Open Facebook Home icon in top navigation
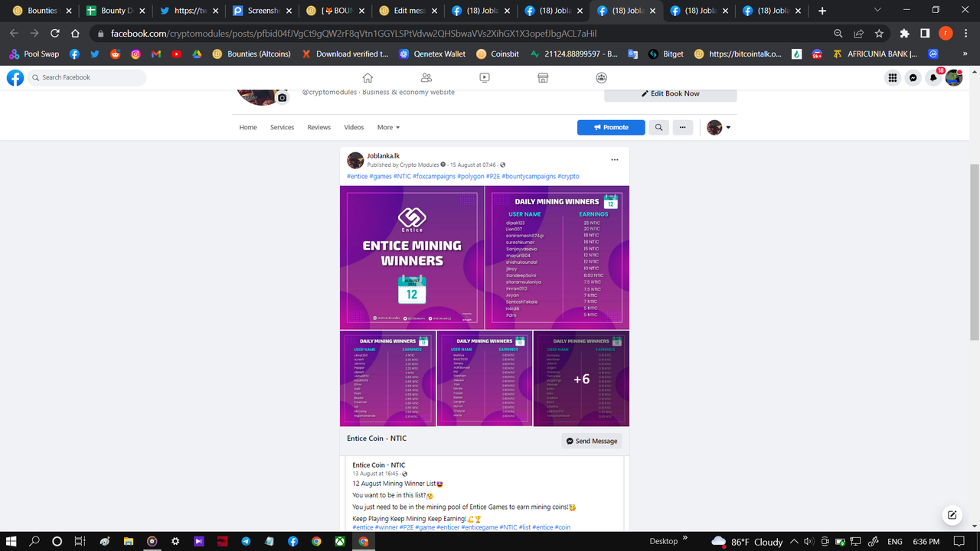The width and height of the screenshot is (980, 551). 367,77
